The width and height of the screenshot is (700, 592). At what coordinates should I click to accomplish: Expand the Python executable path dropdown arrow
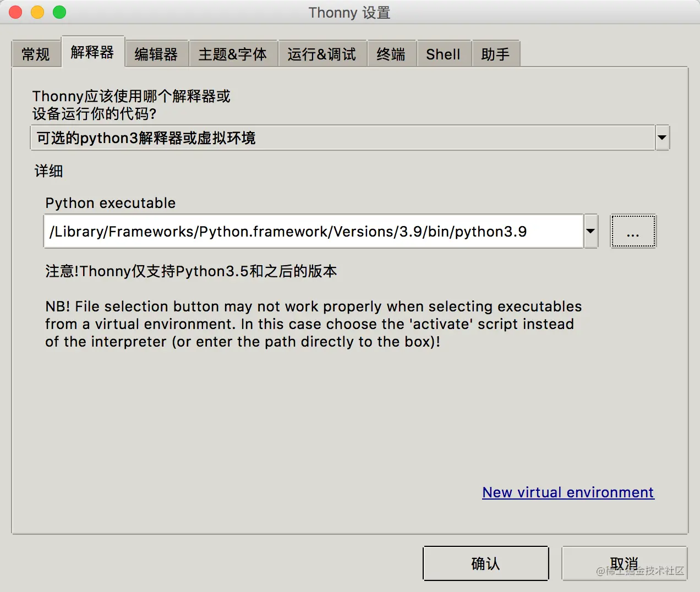[590, 231]
